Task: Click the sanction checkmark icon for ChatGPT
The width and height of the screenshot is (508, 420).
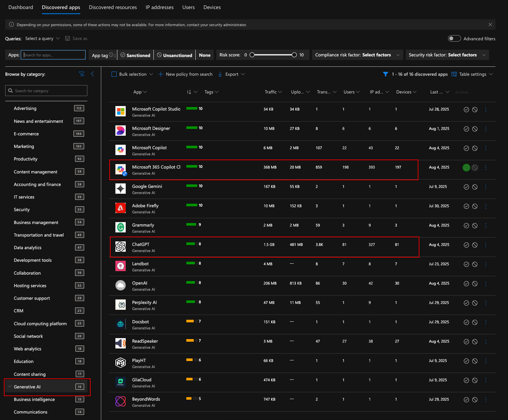Action: pos(466,245)
